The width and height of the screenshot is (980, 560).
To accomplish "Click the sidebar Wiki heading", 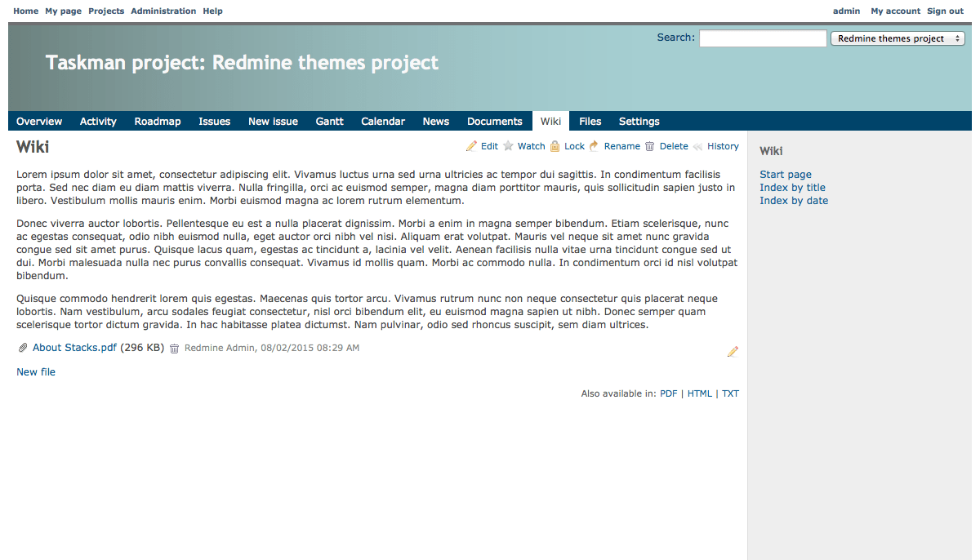I will (x=771, y=151).
